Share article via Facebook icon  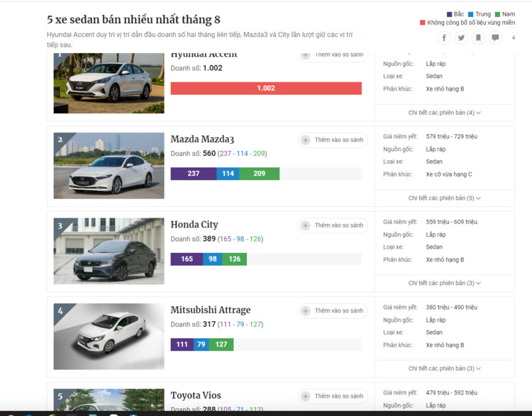(x=444, y=38)
